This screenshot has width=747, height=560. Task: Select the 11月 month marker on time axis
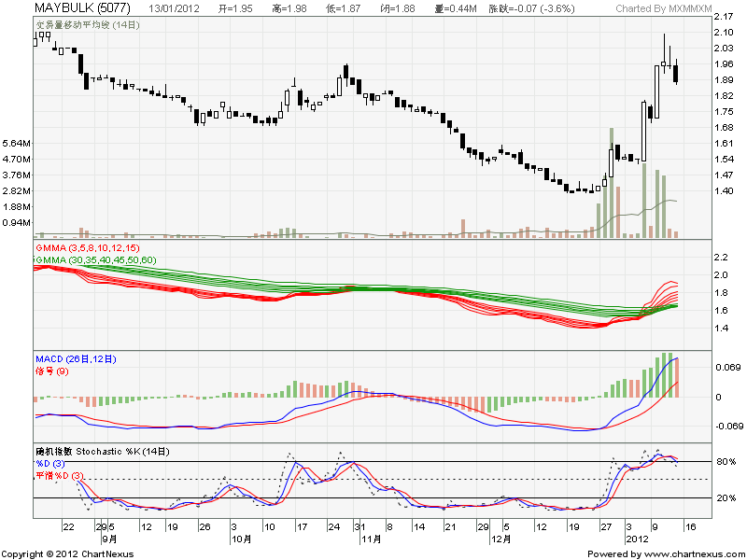click(366, 539)
